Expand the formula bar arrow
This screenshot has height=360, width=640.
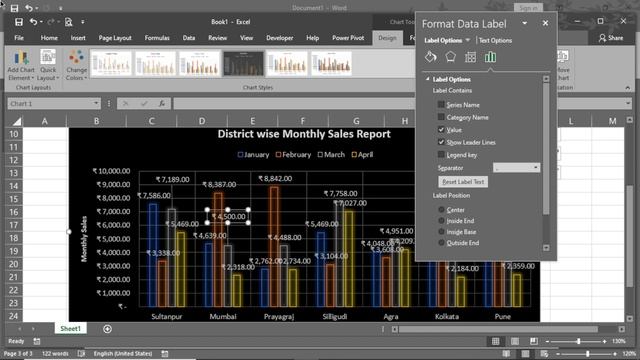628,103
